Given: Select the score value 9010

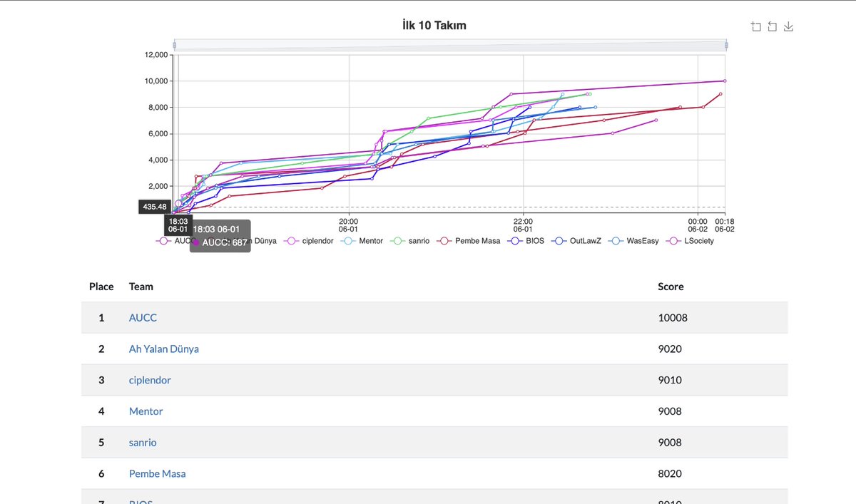Looking at the screenshot, I should tap(670, 380).
